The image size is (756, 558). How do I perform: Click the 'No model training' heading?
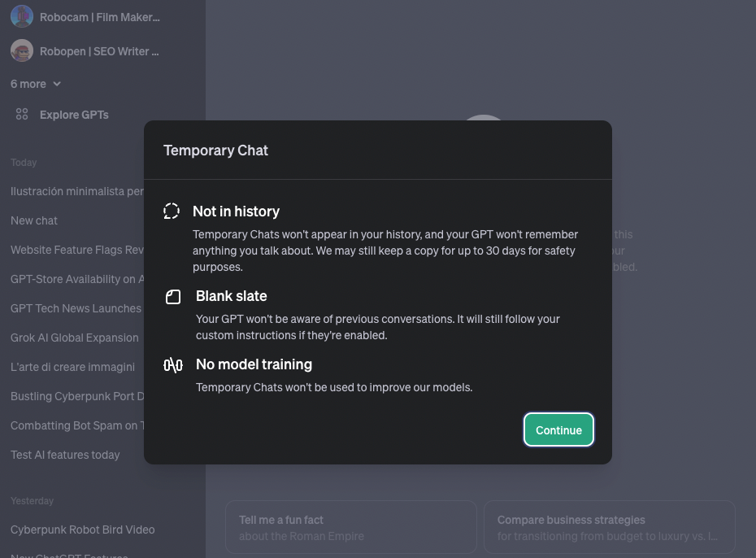[254, 364]
